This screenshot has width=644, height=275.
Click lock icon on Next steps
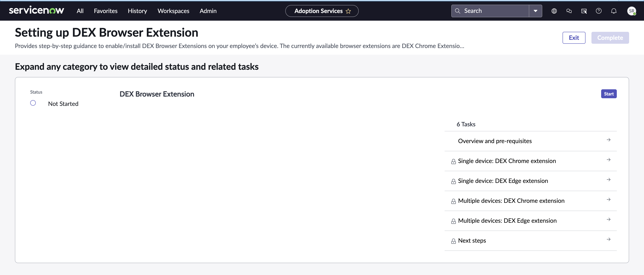point(453,241)
